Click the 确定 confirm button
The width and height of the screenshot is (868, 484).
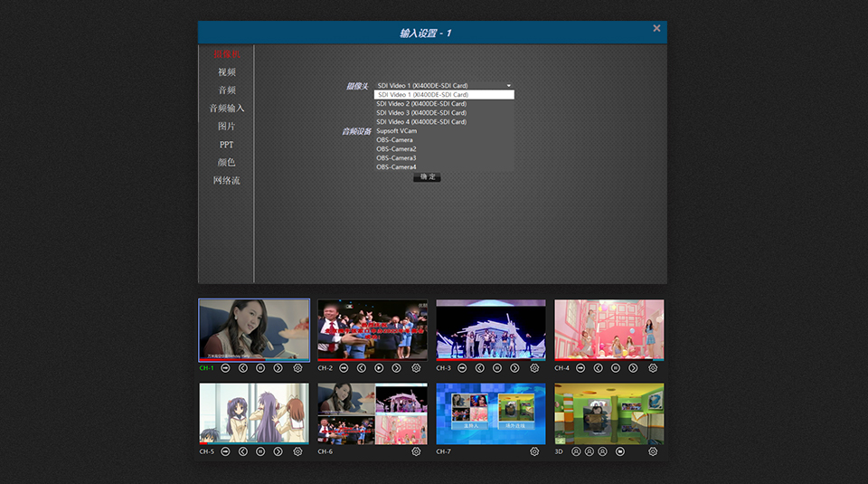click(427, 177)
